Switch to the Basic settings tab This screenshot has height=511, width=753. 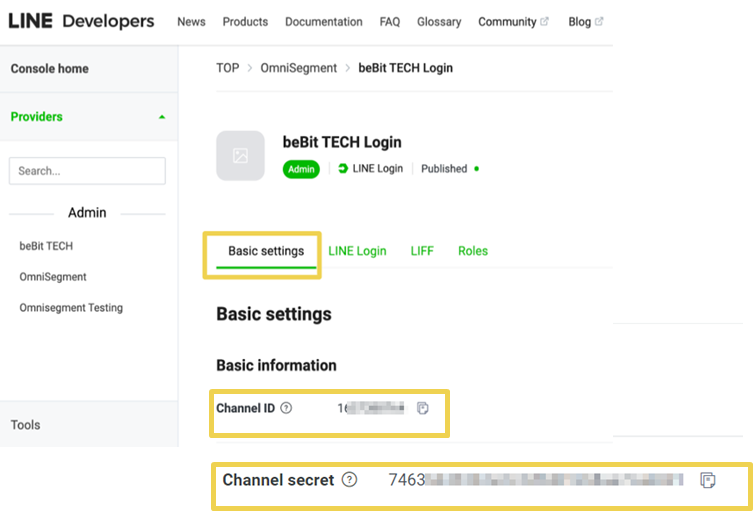266,251
